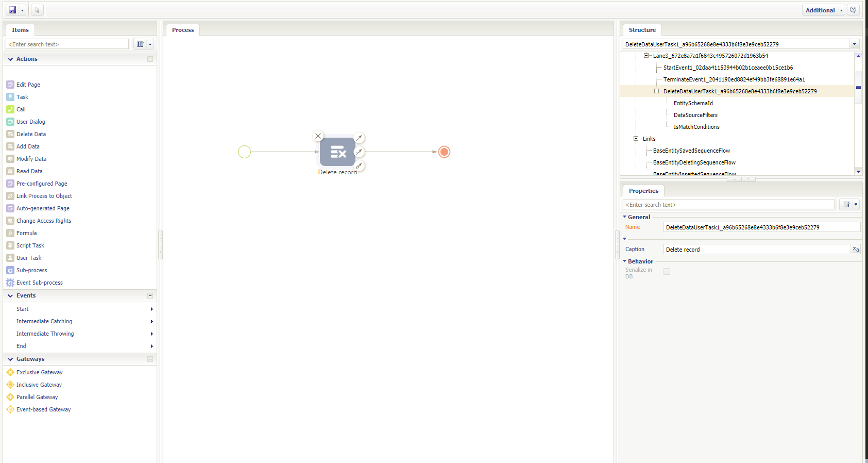
Task: Click the Caption field with Delete record
Action: (757, 250)
